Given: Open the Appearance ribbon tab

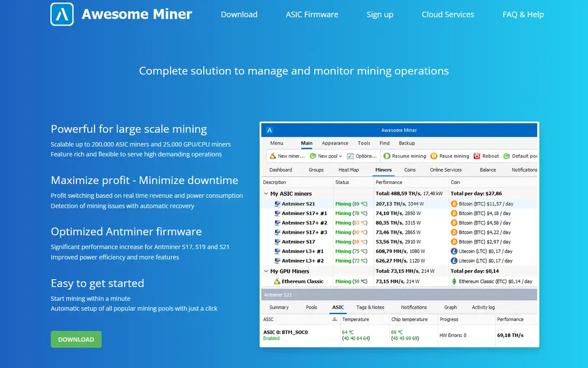Looking at the screenshot, I should click(335, 143).
